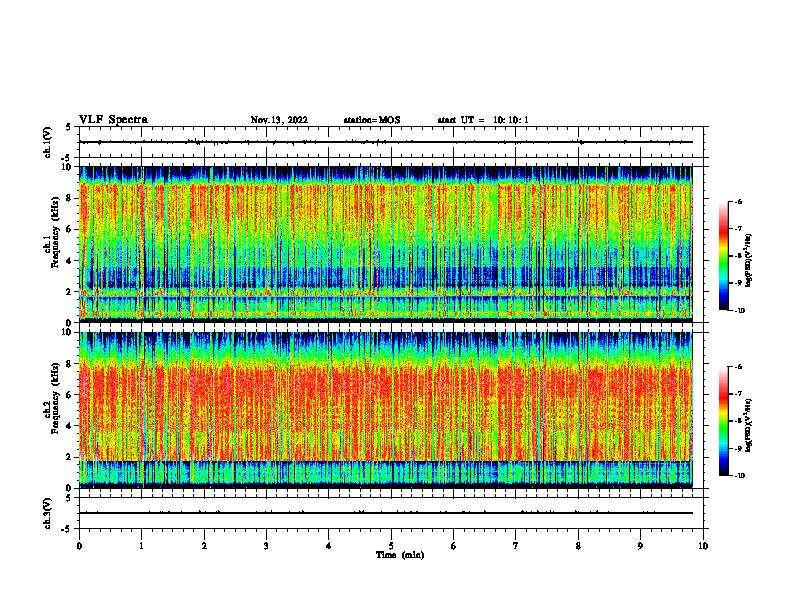Click the "-5" tick on the ch.3(V) axis
The height and width of the screenshot is (612, 792).
point(68,529)
